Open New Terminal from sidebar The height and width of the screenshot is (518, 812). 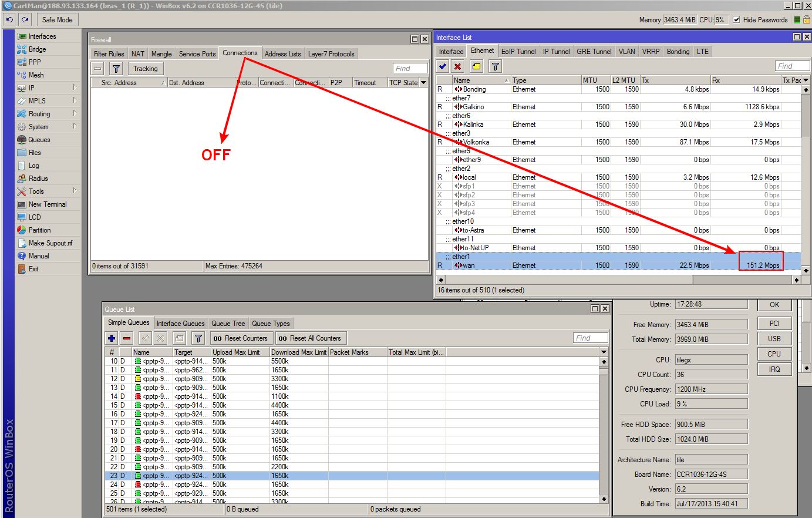48,204
